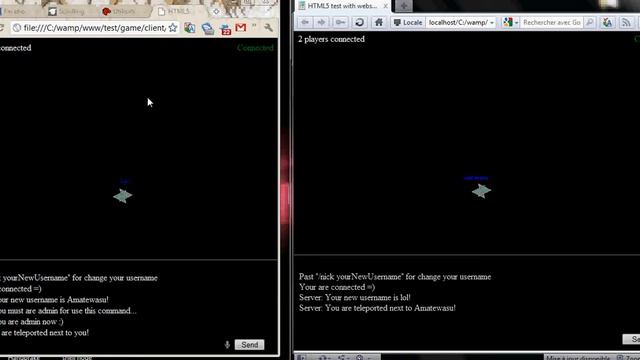Go back in Opera browser
The width and height of the screenshot is (640, 360).
[305, 22]
